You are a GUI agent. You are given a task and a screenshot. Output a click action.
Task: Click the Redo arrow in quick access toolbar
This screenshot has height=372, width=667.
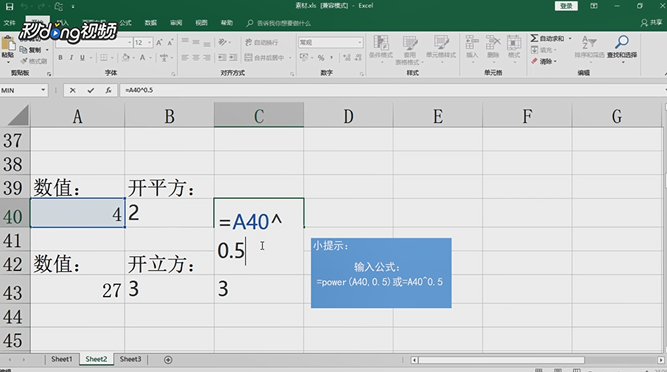coord(42,6)
